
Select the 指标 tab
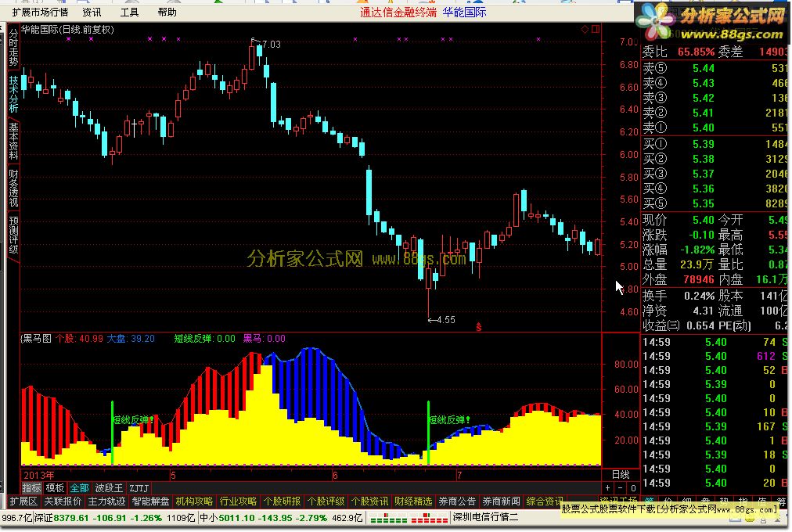click(x=31, y=488)
